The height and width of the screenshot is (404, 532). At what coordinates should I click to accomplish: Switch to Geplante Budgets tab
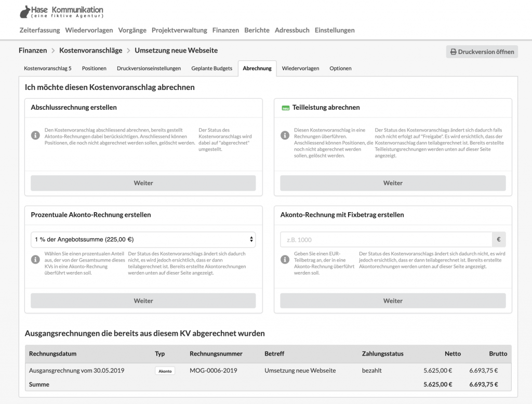pyautogui.click(x=212, y=68)
